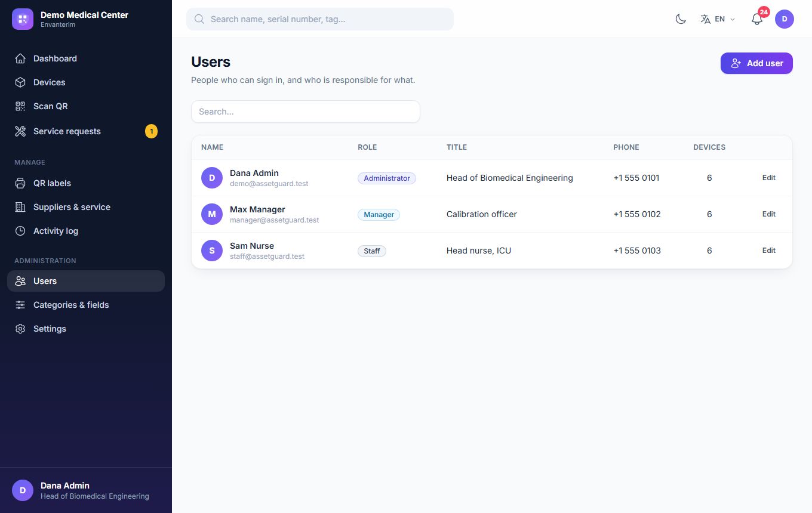The width and height of the screenshot is (812, 513).
Task: Open Suppliers & service page
Action: (x=86, y=207)
